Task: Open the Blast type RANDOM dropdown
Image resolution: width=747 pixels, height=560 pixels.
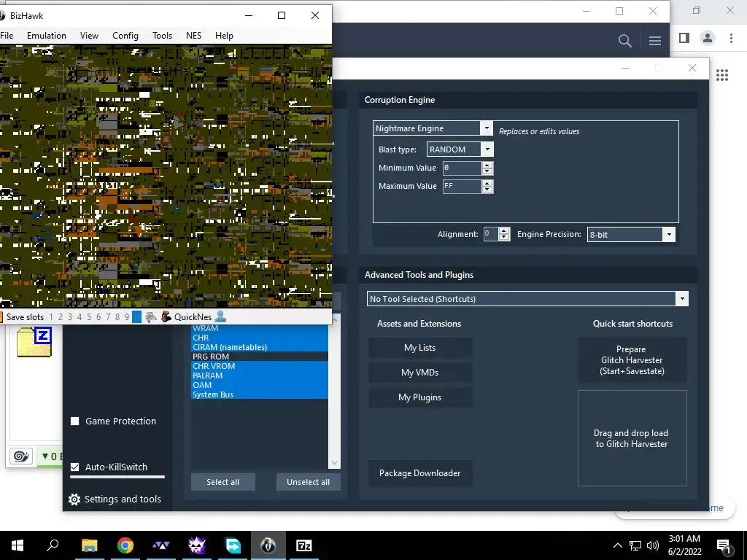Action: coord(487,149)
